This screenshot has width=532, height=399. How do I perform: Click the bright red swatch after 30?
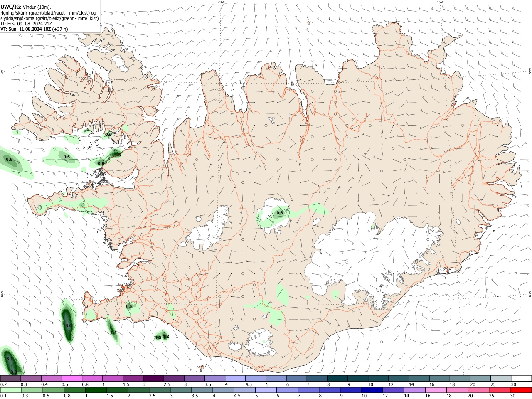521,390
